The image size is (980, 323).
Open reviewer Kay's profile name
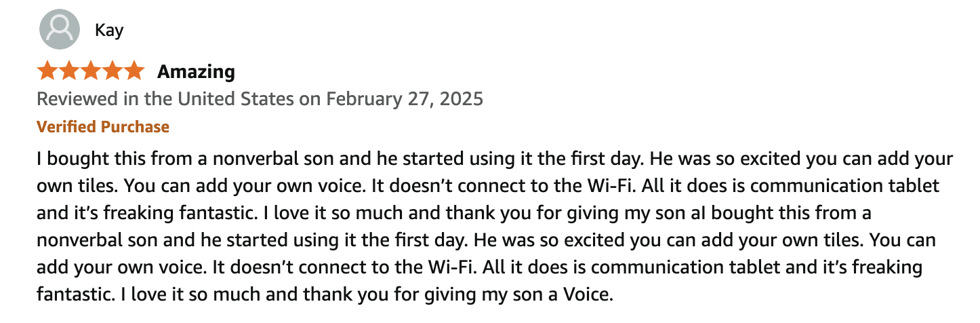click(x=109, y=31)
